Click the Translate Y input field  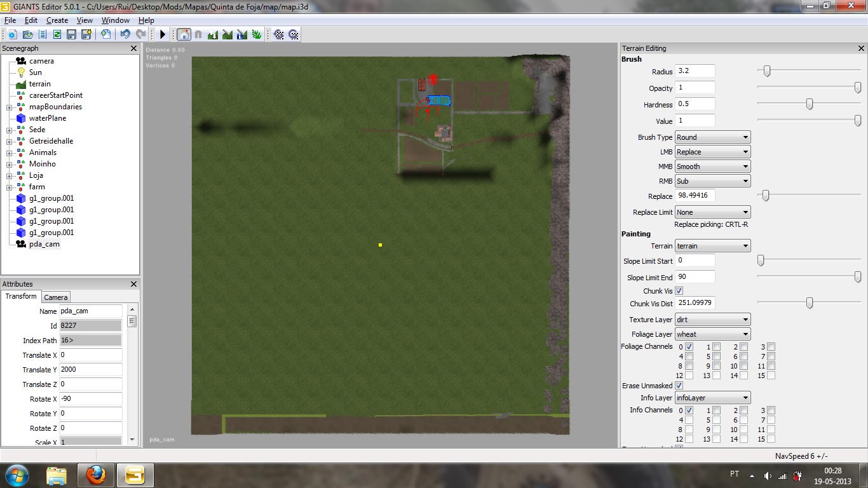click(x=90, y=370)
